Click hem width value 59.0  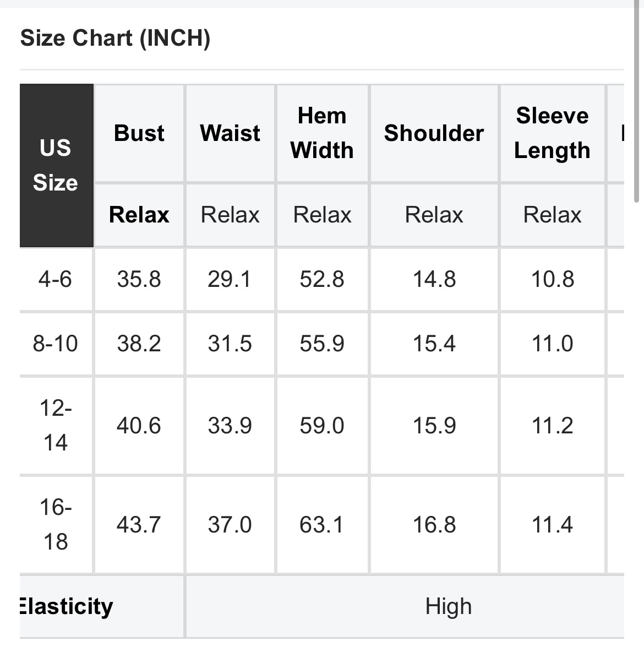pos(322,426)
